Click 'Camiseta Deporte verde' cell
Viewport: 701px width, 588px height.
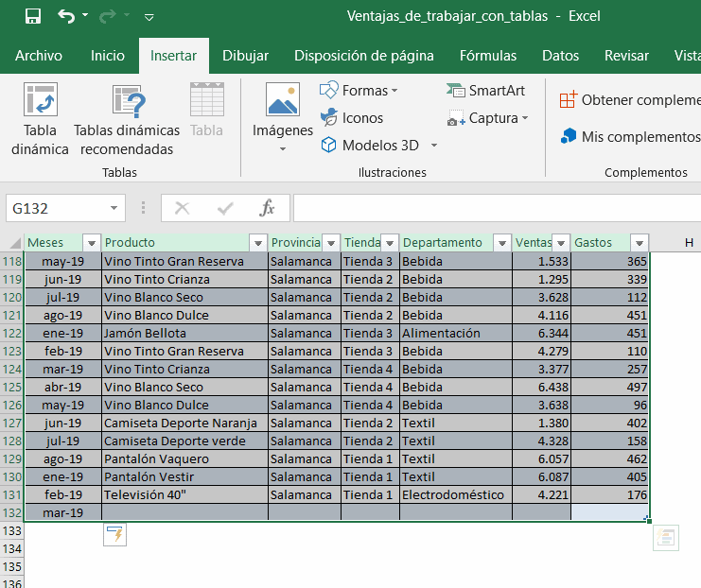tap(184, 441)
